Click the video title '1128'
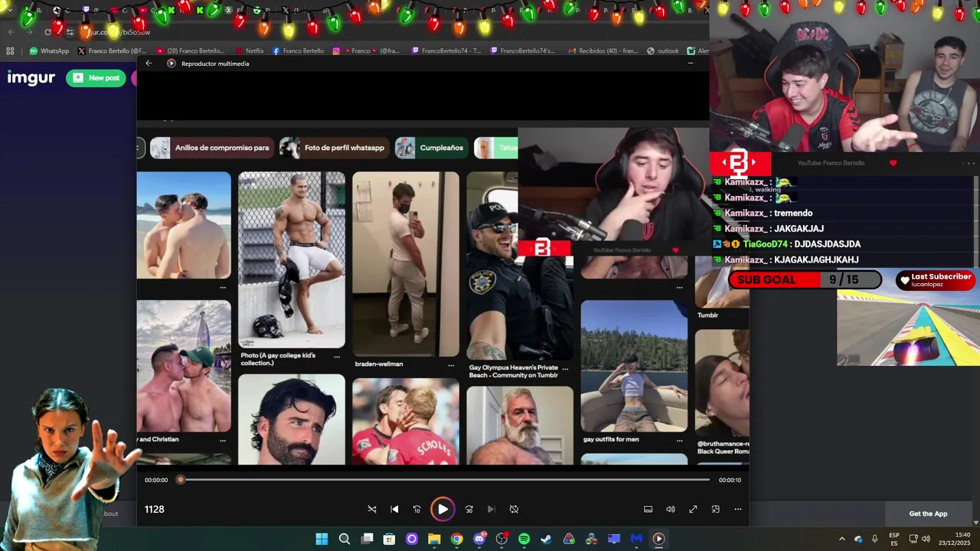Image resolution: width=980 pixels, height=551 pixels. (x=155, y=510)
